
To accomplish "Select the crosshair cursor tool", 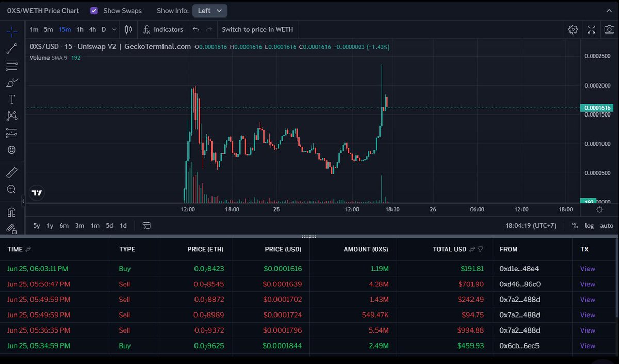I will pos(11,31).
